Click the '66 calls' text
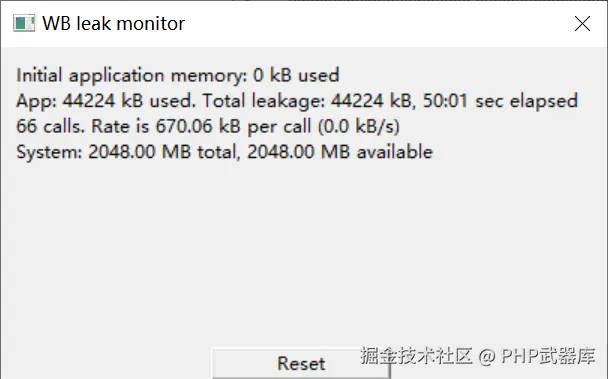This screenshot has width=608, height=379. (50, 126)
